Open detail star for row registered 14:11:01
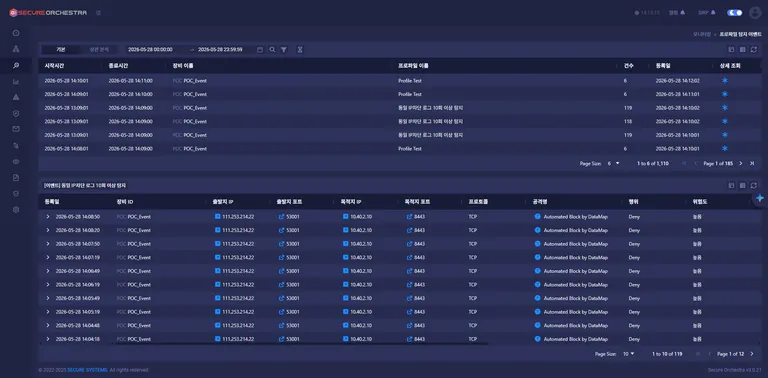Screen dimensions: 768x378 click(724, 94)
